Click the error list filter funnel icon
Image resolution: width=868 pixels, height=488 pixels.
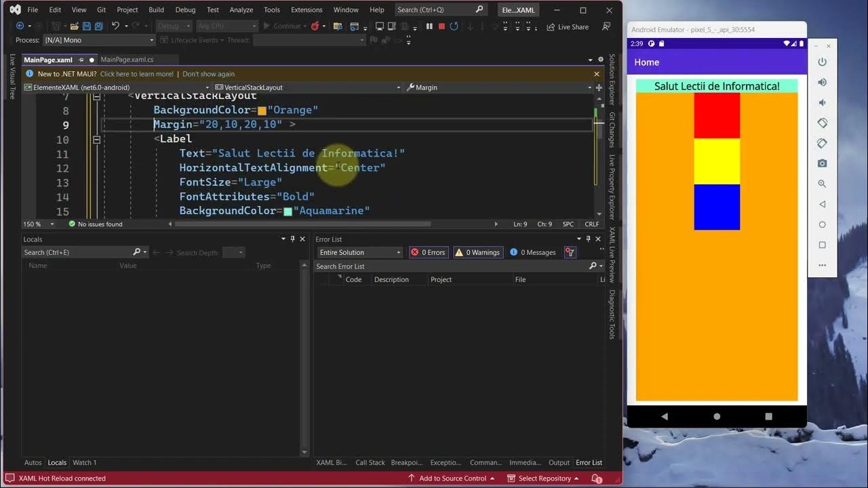pyautogui.click(x=570, y=252)
